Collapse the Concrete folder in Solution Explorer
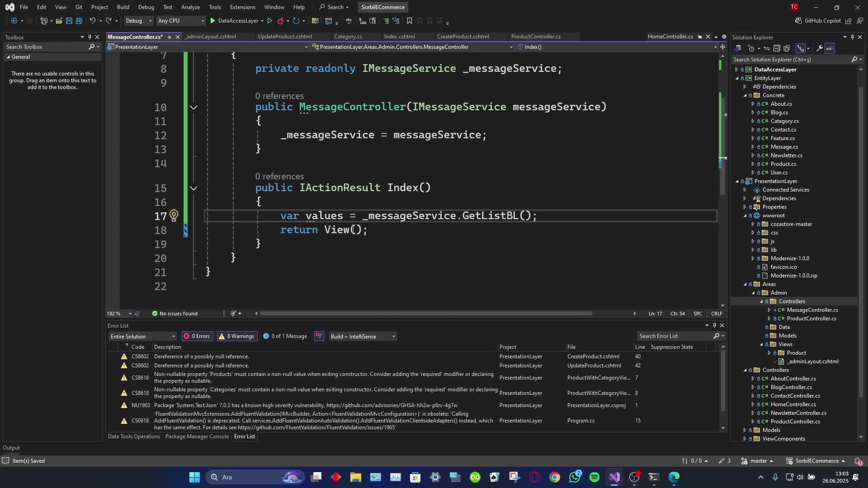 [745, 95]
